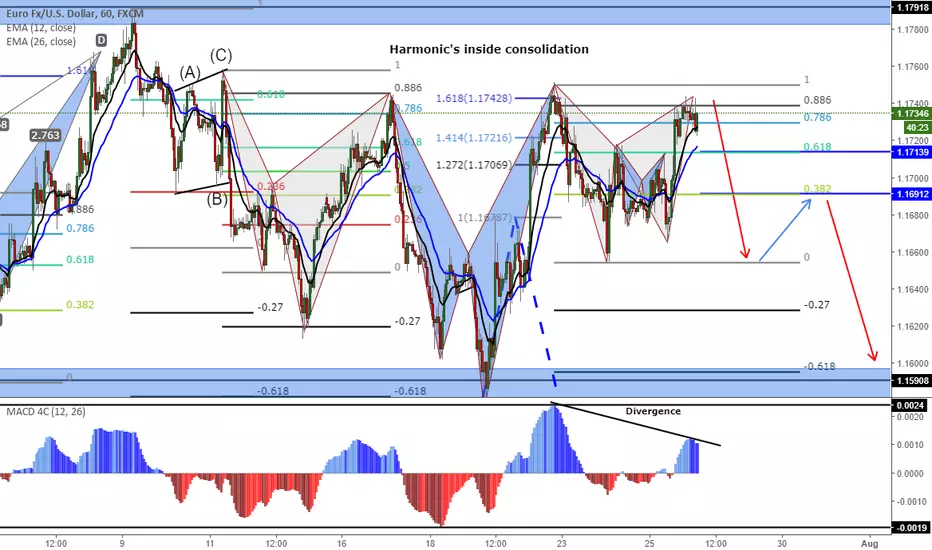932x550 pixels.
Task: Select the (B) wave label
Action: tap(217, 199)
